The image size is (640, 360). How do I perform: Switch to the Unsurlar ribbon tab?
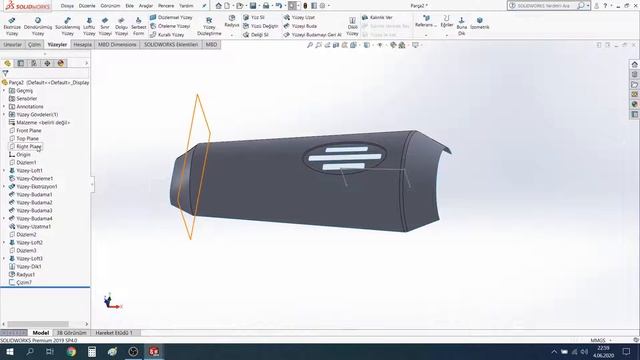13,44
